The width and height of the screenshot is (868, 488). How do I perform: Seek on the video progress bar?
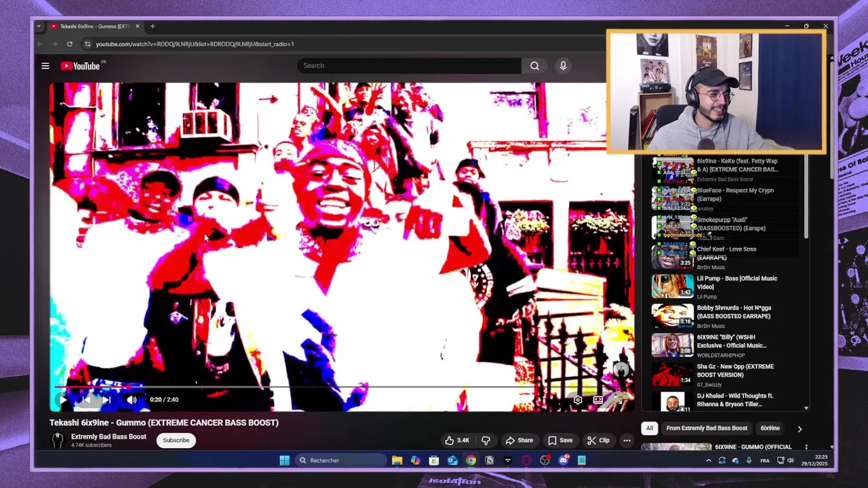(x=342, y=387)
